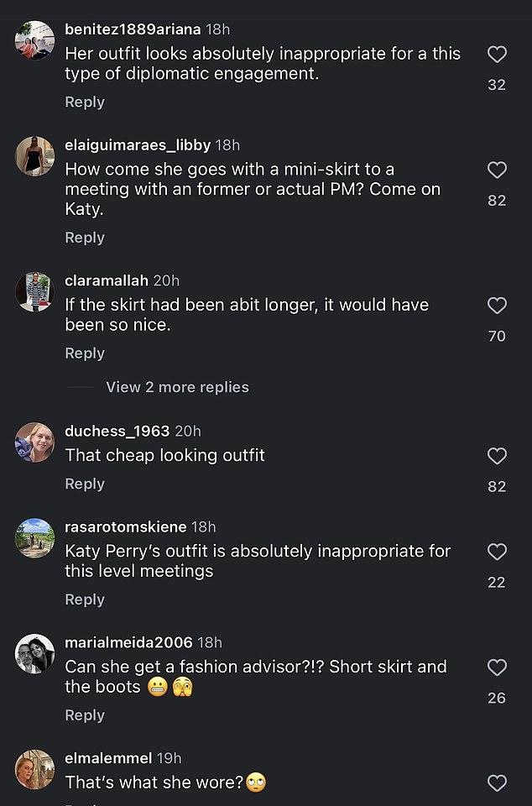View elaiguimaraes_libby's avatar
This screenshot has width=532, height=806.
pyautogui.click(x=34, y=156)
